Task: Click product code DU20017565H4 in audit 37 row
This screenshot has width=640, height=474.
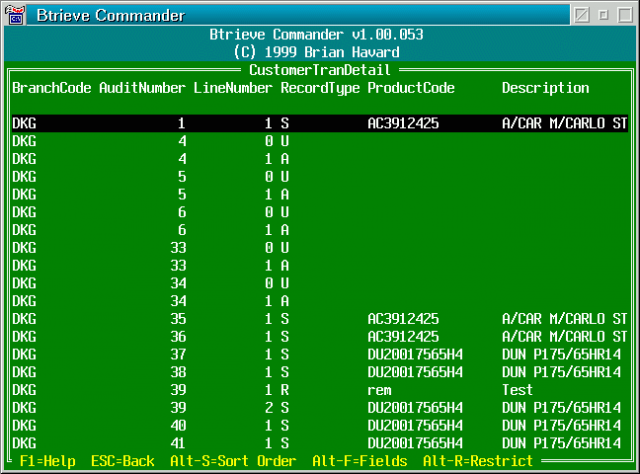Action: coord(415,354)
